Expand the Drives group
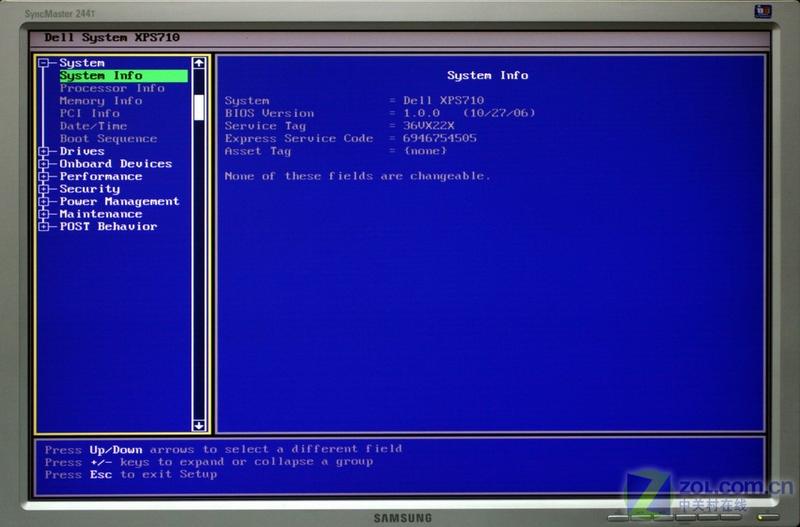Screen dimensions: 800x527 [44, 151]
